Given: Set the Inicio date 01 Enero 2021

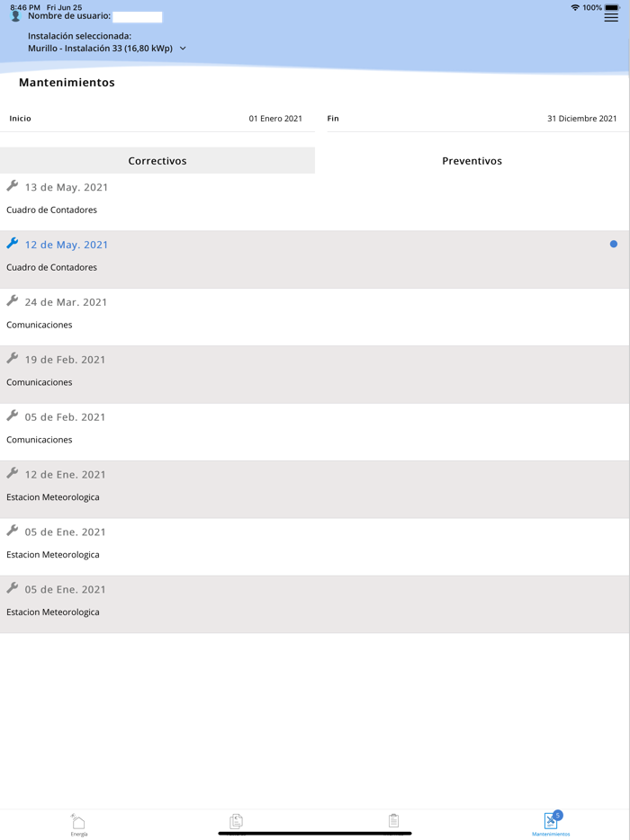Looking at the screenshot, I should [275, 119].
